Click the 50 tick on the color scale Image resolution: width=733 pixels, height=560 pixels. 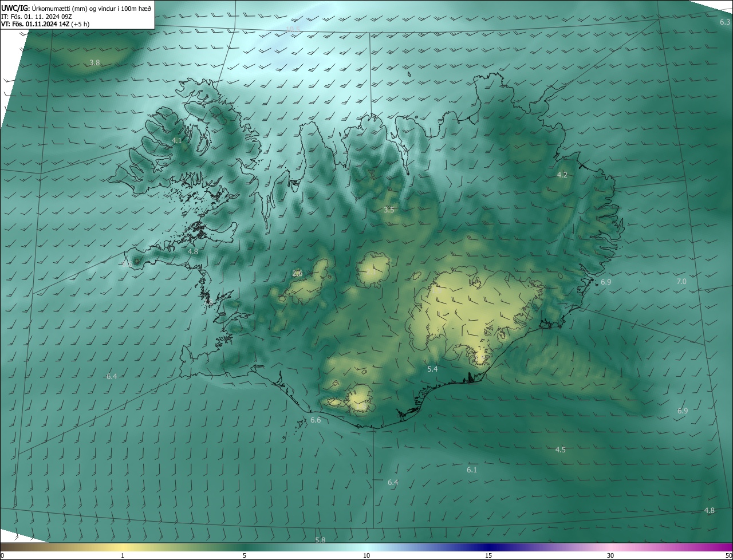(728, 555)
